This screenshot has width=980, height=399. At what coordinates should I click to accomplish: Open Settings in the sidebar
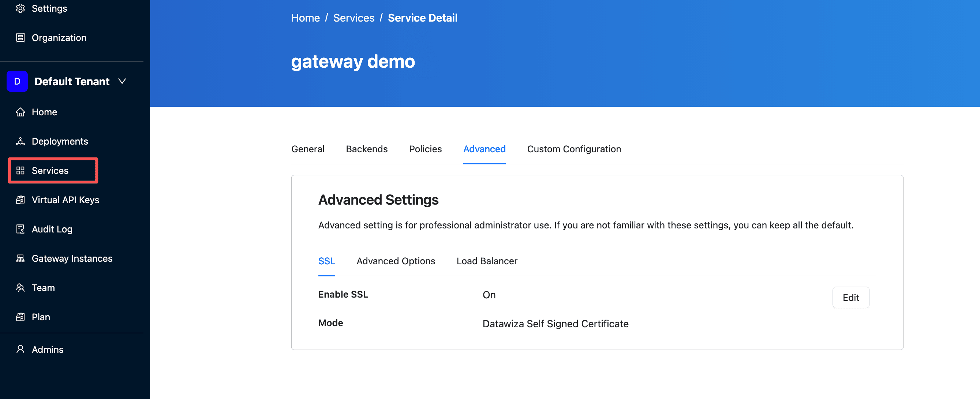(49, 8)
